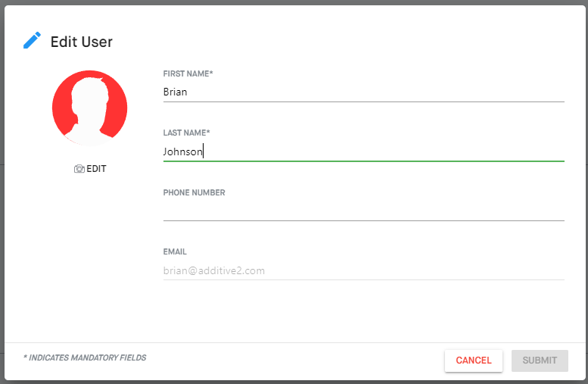588x384 pixels.
Task: Click the Edit User dialog heading
Action: [82, 42]
